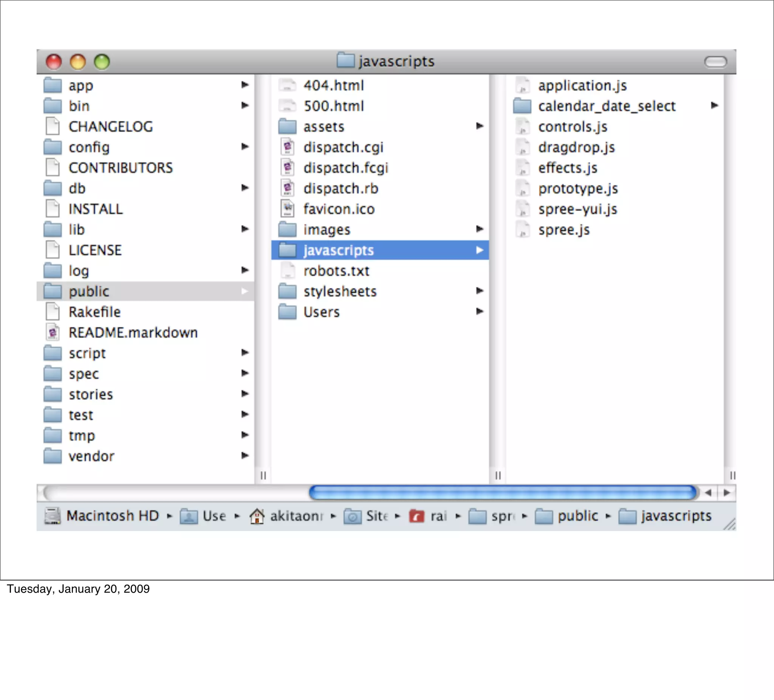Select prototype.js in the javascripts column
The width and height of the screenshot is (774, 700).
578,189
